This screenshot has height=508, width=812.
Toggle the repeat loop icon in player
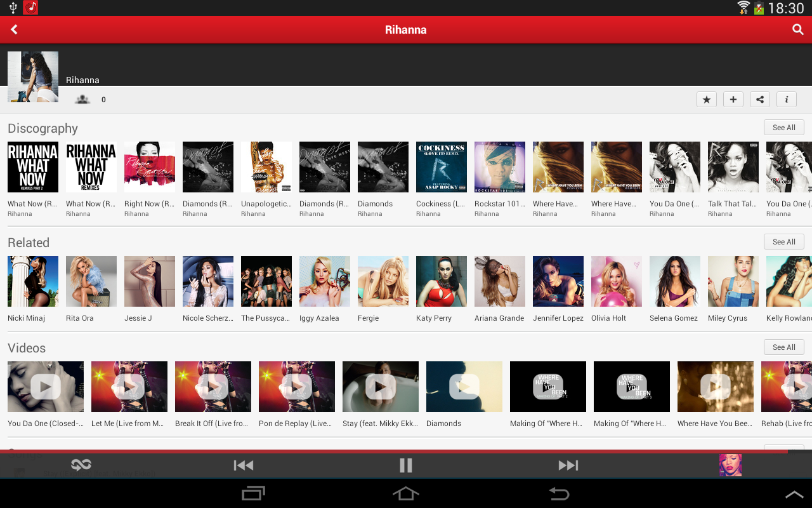point(81,465)
